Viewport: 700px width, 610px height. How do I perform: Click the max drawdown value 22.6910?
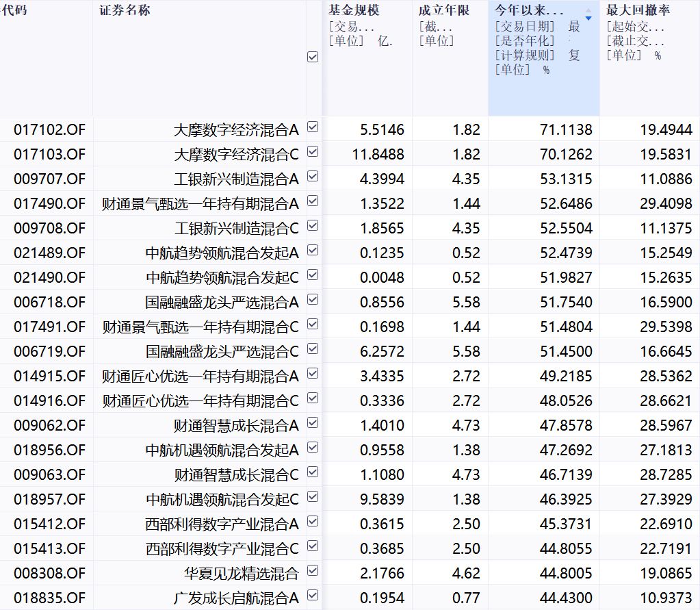pyautogui.click(x=666, y=524)
